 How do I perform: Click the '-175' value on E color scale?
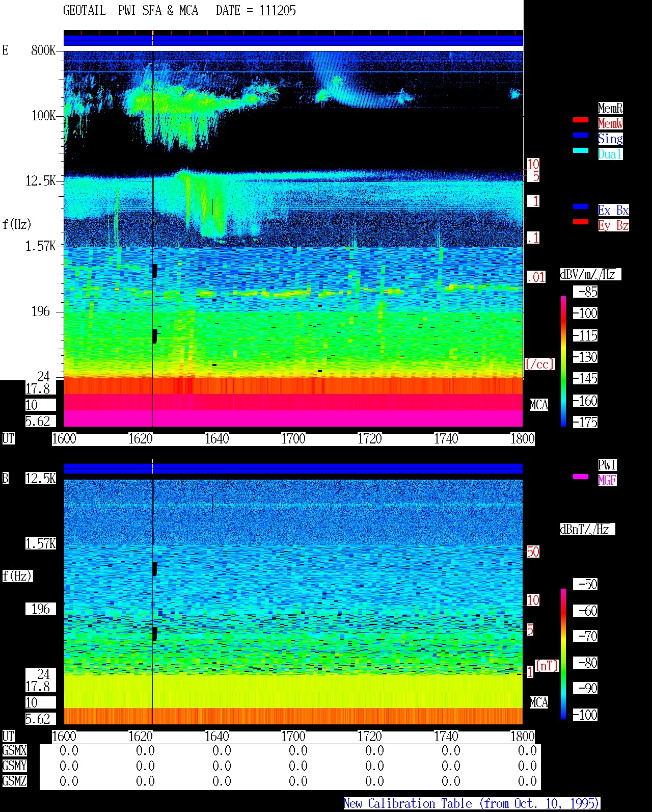585,423
